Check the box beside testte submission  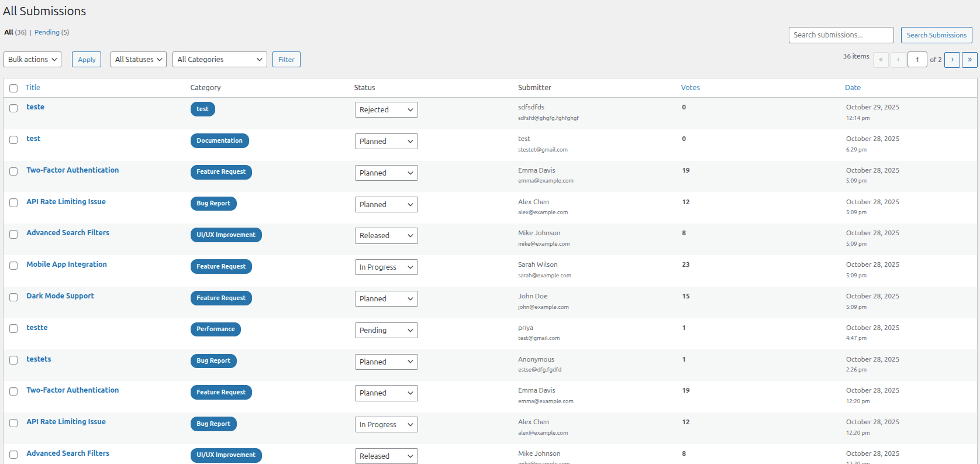click(13, 329)
